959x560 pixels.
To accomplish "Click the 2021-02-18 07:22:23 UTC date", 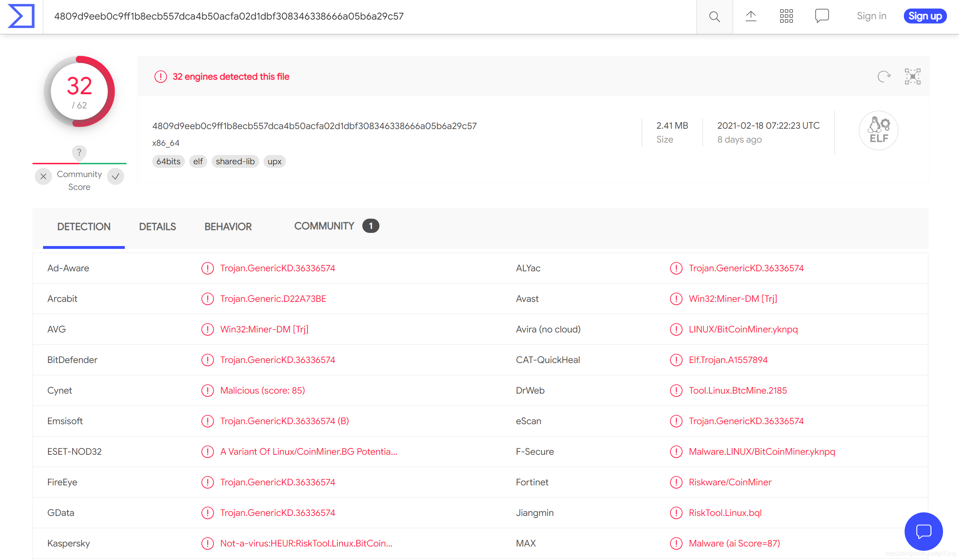I will pyautogui.click(x=768, y=126).
